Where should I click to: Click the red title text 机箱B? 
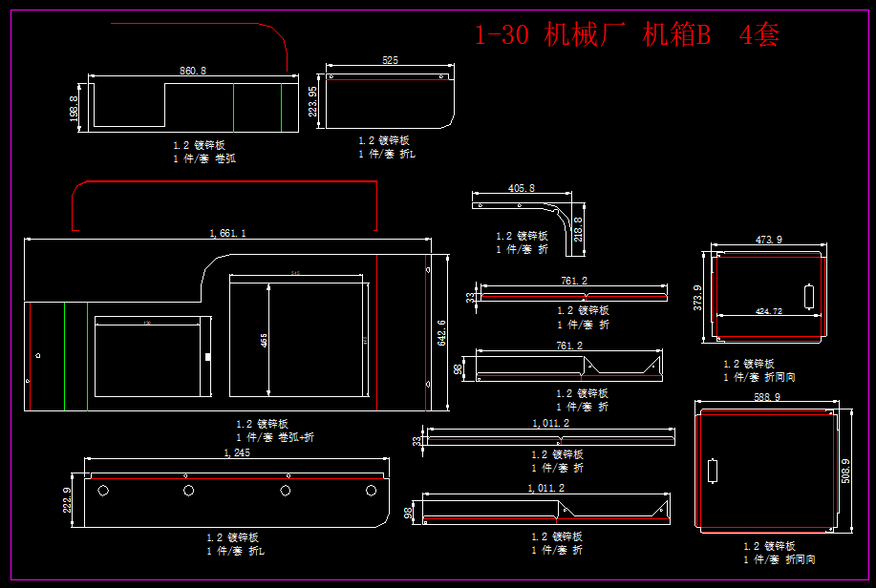tap(677, 36)
